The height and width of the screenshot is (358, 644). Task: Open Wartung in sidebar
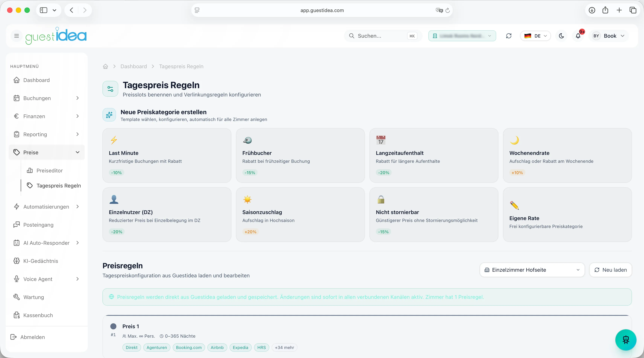47,297
